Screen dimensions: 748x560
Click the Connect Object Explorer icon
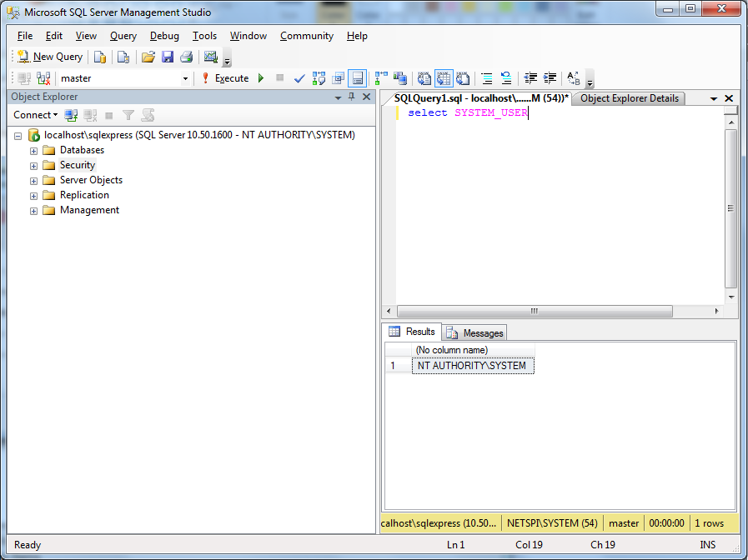coord(71,115)
